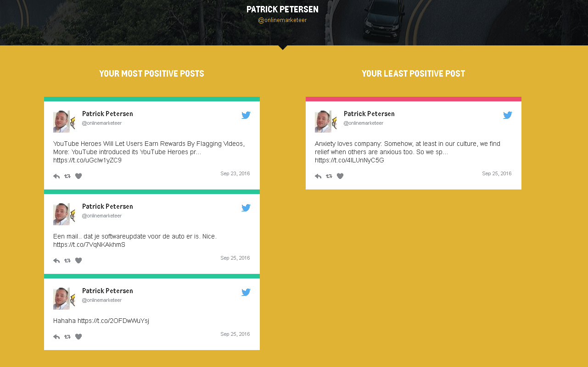This screenshot has width=588, height=367.
Task: Retweet the Hahaha tweet
Action: click(x=67, y=337)
